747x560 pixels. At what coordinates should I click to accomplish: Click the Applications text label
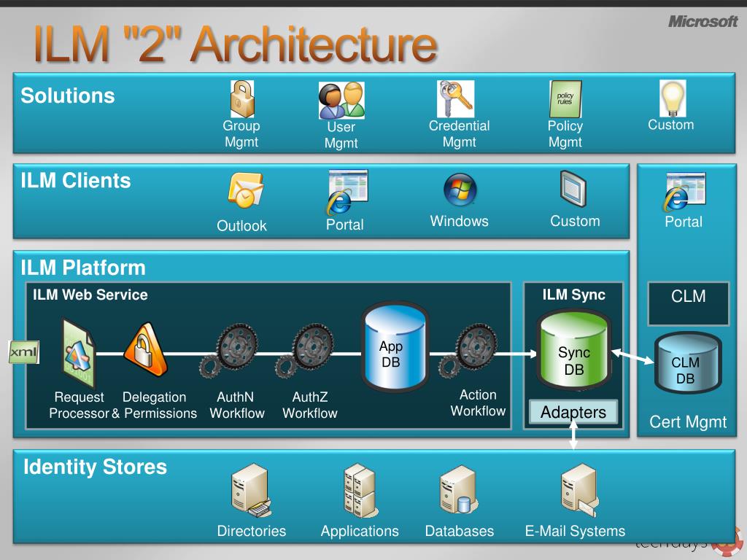point(360,531)
